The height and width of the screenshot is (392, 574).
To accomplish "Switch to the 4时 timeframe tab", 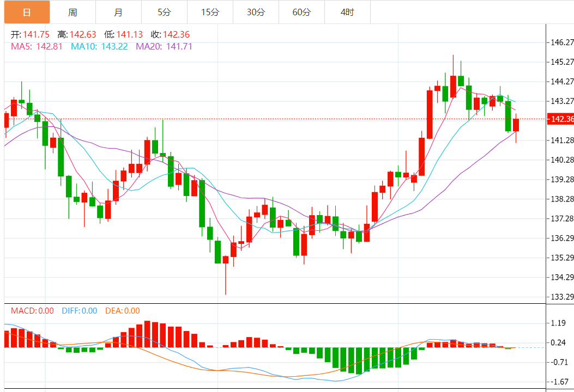I will (x=347, y=12).
